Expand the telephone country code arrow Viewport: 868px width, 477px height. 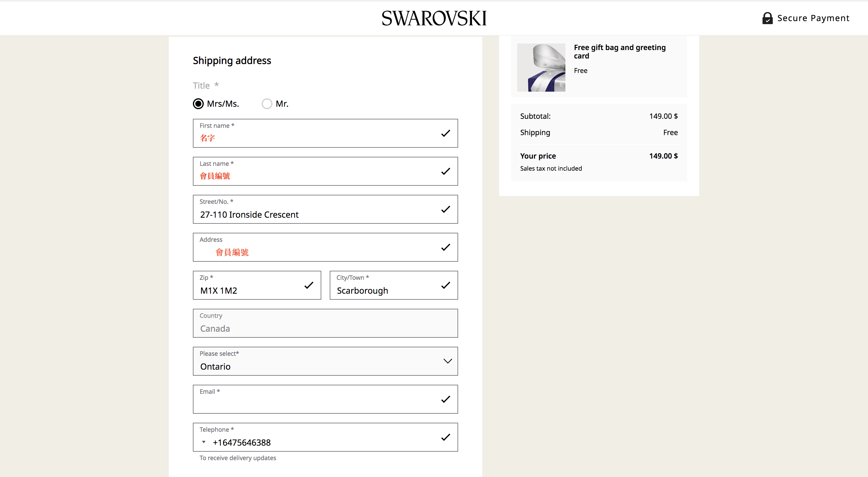pyautogui.click(x=203, y=442)
